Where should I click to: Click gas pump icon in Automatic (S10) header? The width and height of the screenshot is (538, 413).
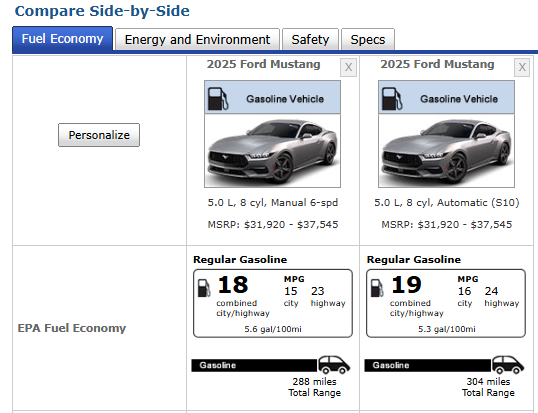392,99
